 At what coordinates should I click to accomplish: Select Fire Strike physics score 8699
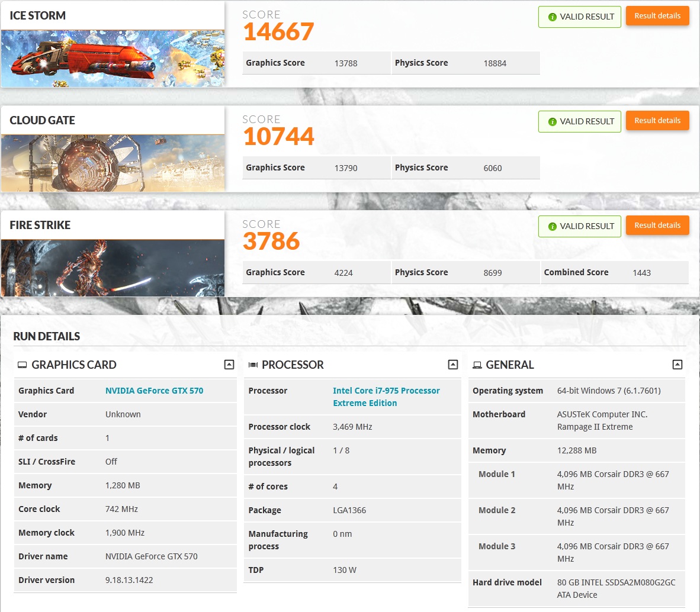pos(493,273)
